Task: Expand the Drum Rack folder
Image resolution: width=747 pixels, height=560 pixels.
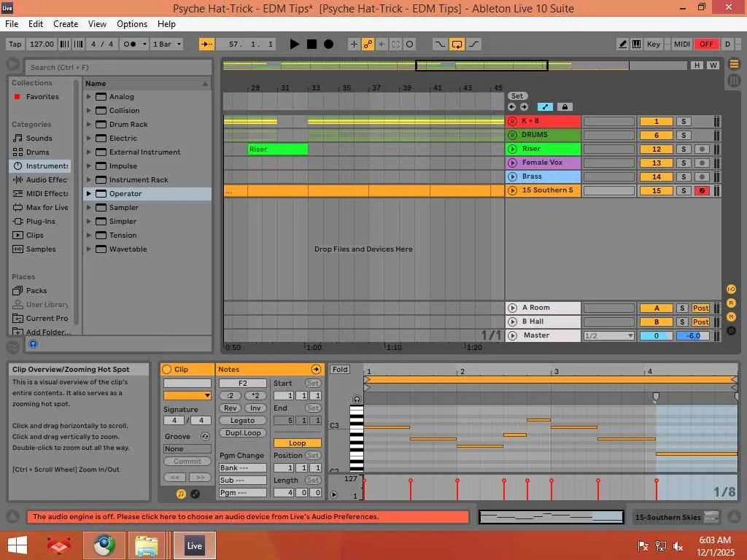Action: (88, 124)
